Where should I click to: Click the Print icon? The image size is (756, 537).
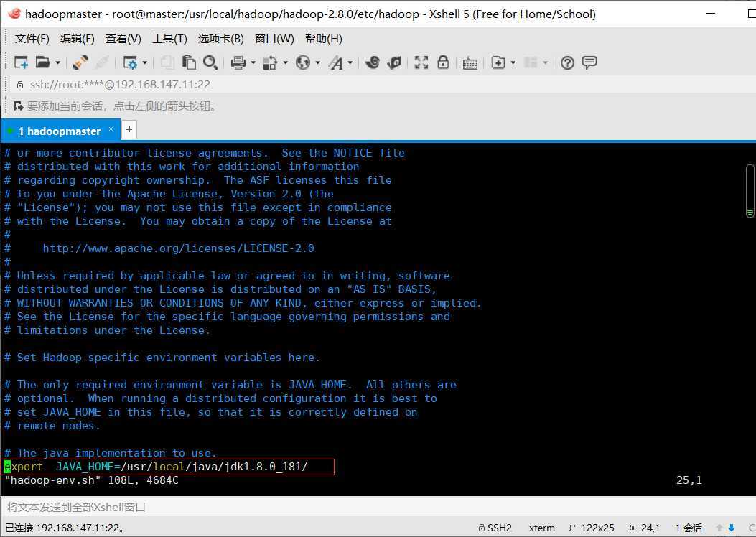(238, 62)
